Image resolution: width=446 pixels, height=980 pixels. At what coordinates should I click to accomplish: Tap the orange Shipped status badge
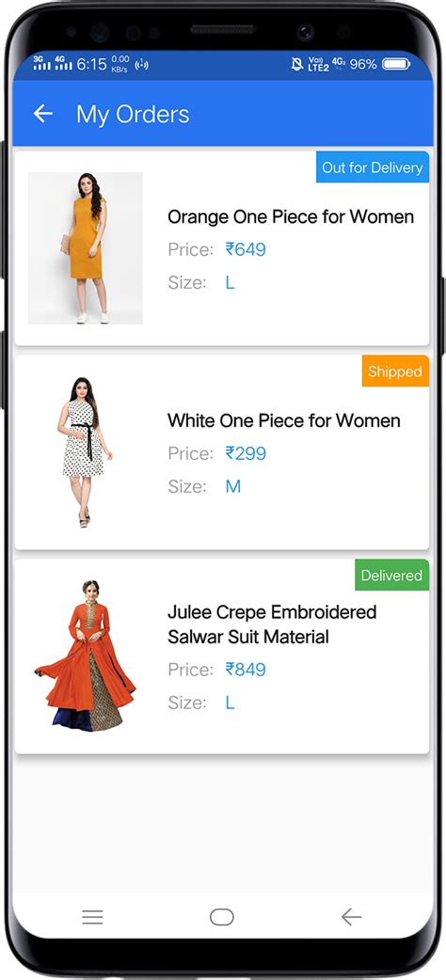click(395, 371)
